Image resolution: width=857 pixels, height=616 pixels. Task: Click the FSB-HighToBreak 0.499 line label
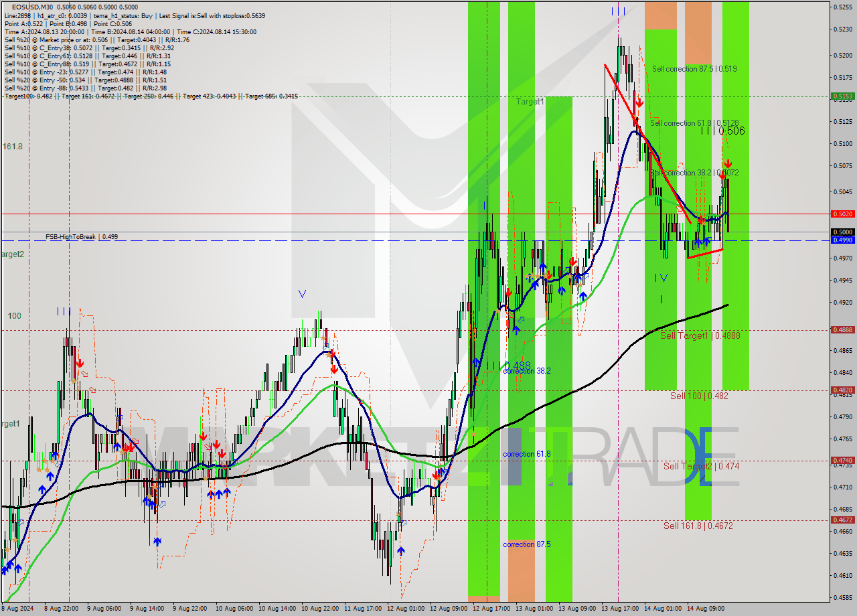tap(81, 237)
